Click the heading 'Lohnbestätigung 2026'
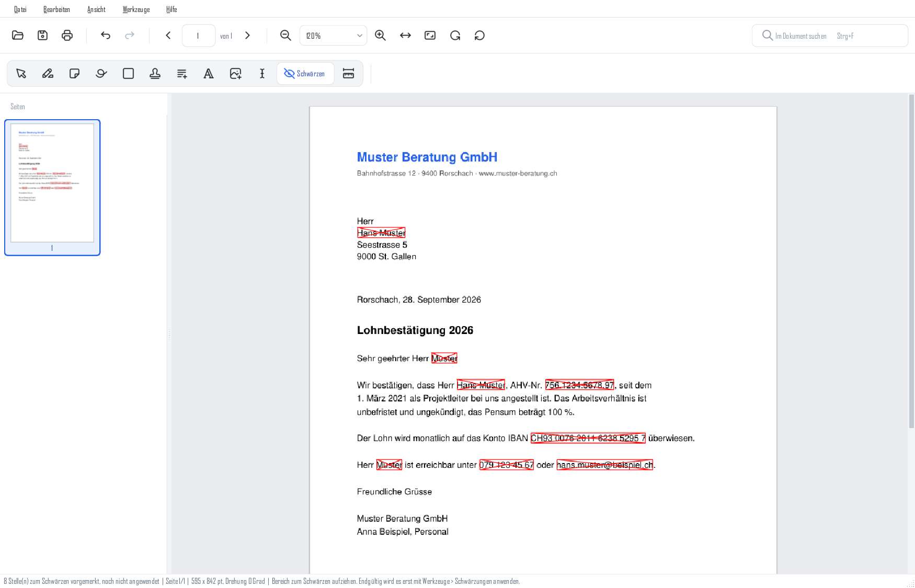 415,330
